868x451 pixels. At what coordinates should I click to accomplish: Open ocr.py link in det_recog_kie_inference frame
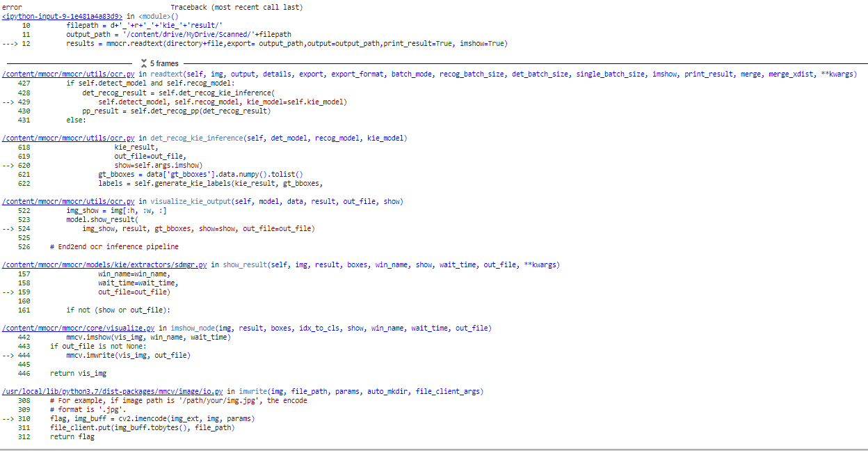68,137
